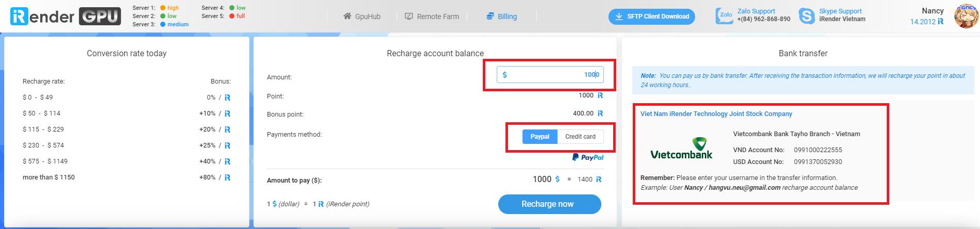Click the Viet Nam iRender Technology company link
The height and width of the screenshot is (229, 980).
[x=716, y=114]
